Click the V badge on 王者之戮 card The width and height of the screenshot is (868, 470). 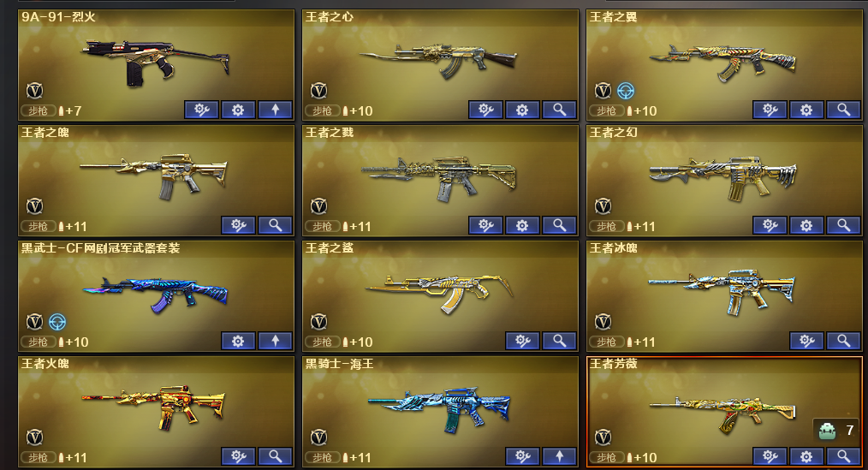[318, 206]
